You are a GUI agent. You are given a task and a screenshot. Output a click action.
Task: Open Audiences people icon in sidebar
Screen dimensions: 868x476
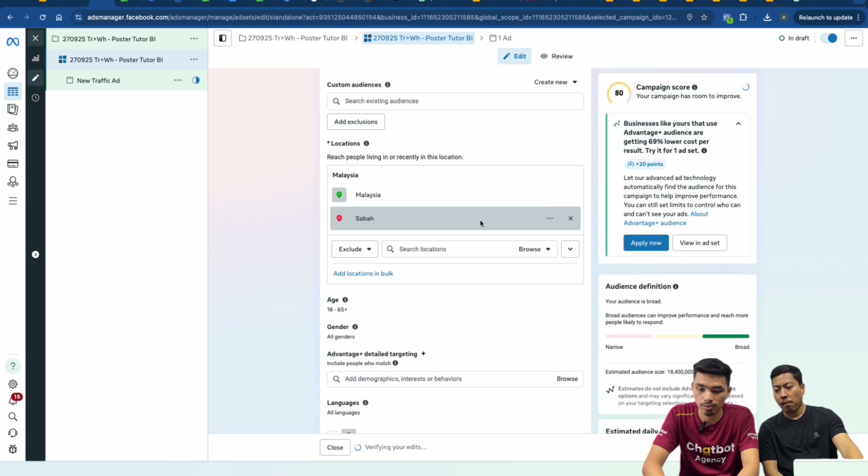click(13, 128)
